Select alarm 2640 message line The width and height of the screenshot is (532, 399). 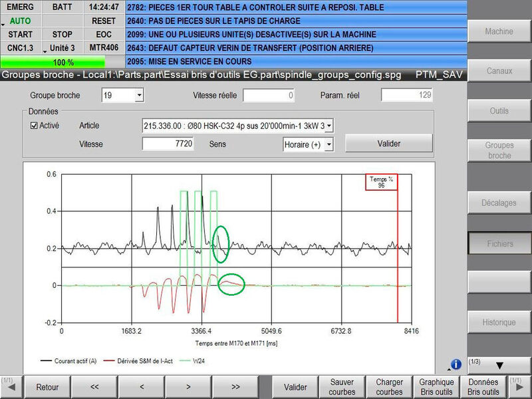click(x=296, y=21)
